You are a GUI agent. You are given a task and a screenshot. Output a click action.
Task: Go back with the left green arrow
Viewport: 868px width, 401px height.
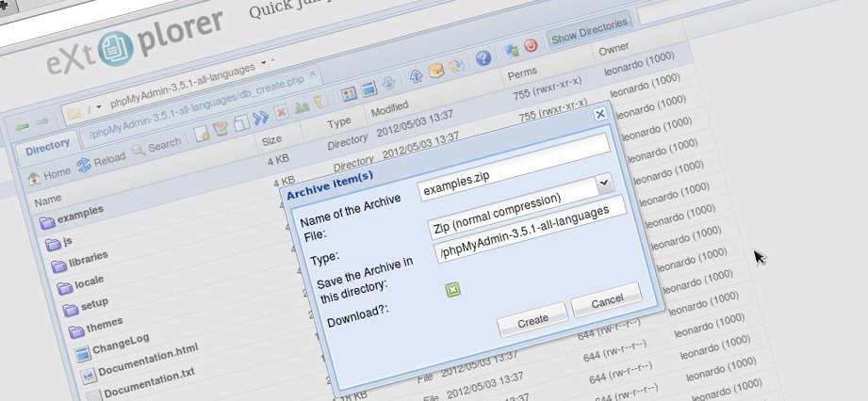22,128
